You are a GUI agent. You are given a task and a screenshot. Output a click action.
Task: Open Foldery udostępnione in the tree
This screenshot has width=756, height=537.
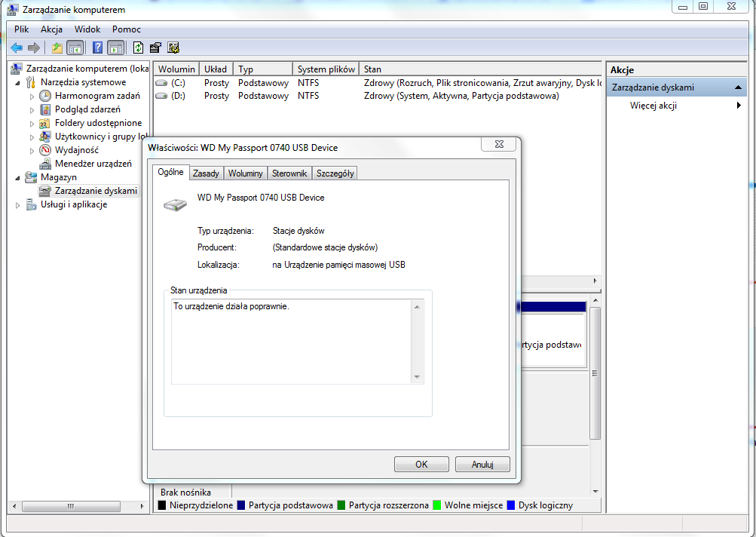point(98,122)
